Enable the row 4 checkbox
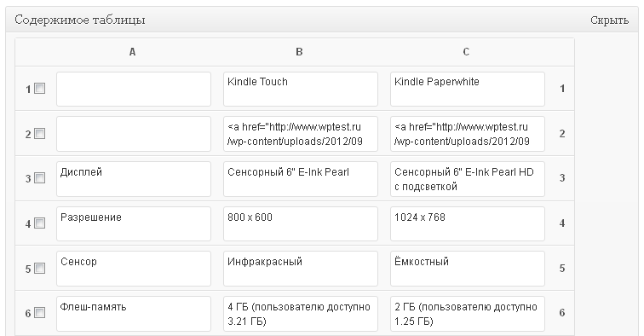This screenshot has height=336, width=644. pyautogui.click(x=39, y=223)
